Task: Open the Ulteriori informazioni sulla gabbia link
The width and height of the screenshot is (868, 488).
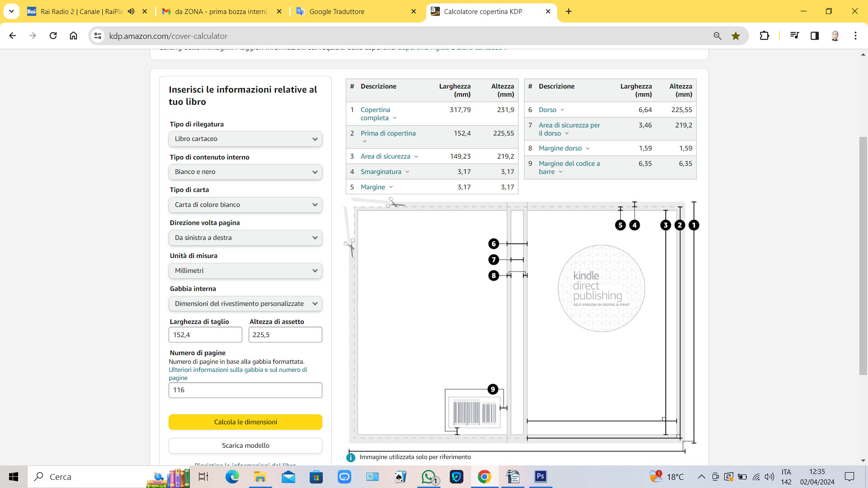Action: coord(238,374)
